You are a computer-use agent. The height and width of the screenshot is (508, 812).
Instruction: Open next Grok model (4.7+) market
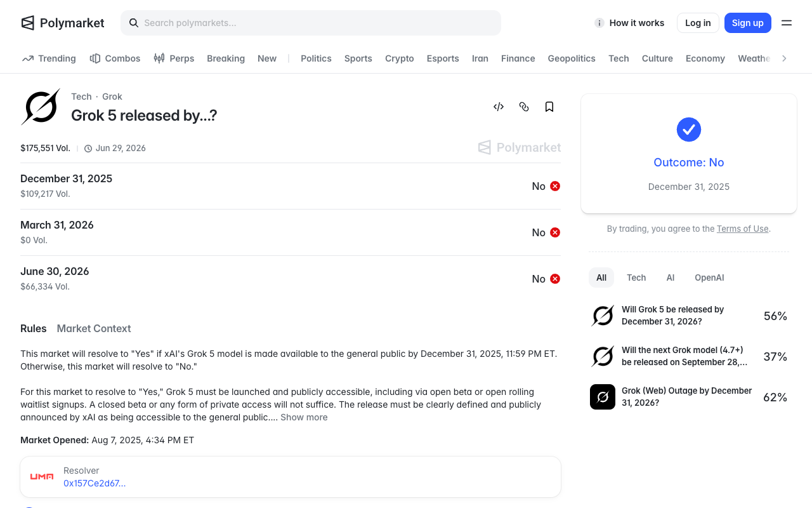click(689, 356)
